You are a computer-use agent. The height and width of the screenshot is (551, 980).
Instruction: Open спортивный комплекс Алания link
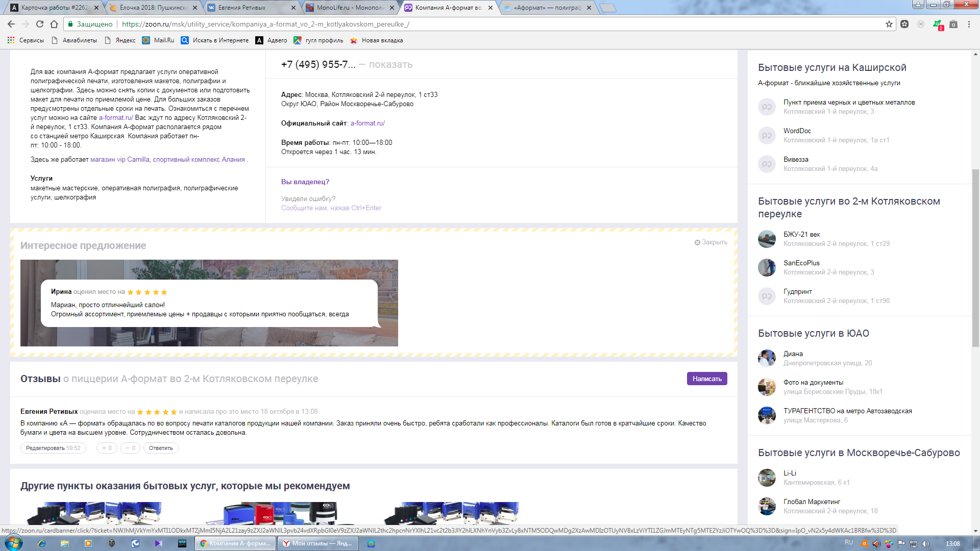click(x=199, y=159)
